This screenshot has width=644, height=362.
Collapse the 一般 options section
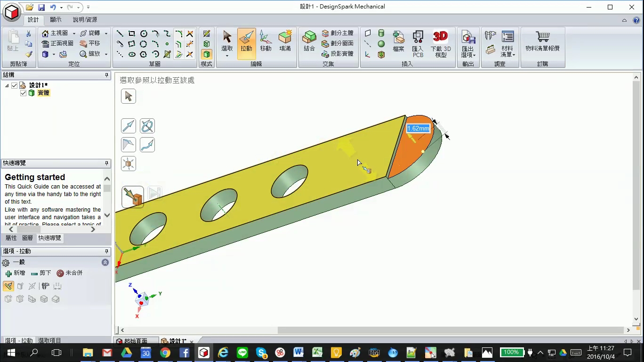105,263
